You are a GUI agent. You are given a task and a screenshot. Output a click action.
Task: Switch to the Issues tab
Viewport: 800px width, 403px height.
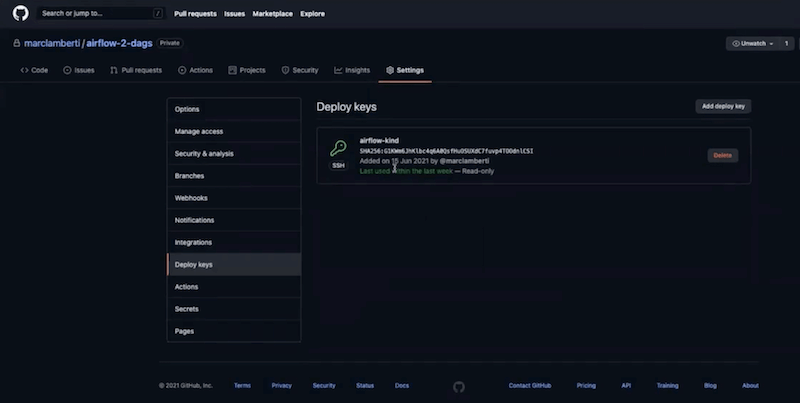click(81, 70)
